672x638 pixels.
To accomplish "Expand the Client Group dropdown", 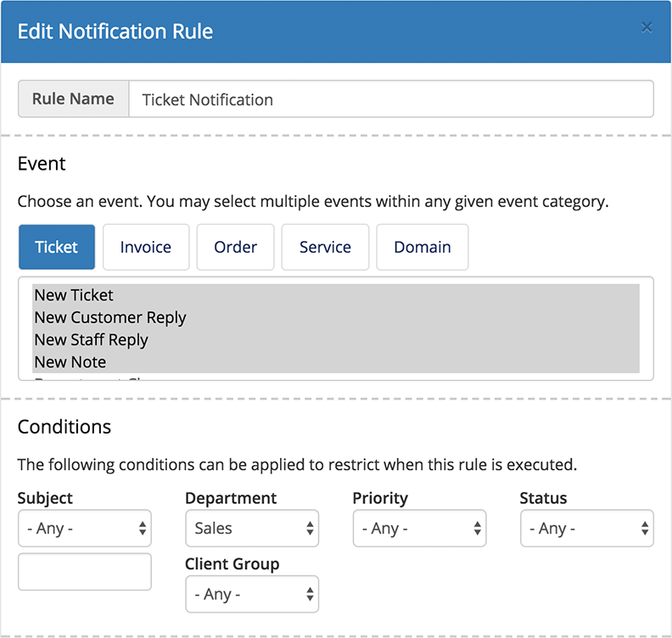I will click(252, 595).
